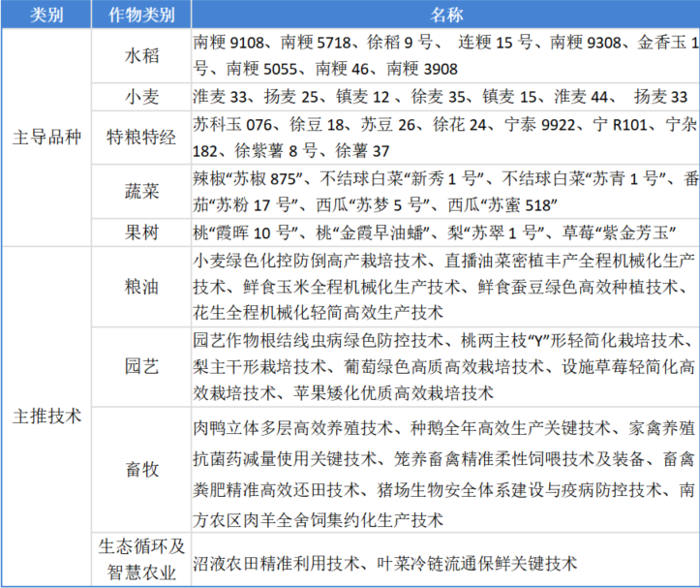Click the cell listing 苏科玉 076 varieties

tap(444, 138)
